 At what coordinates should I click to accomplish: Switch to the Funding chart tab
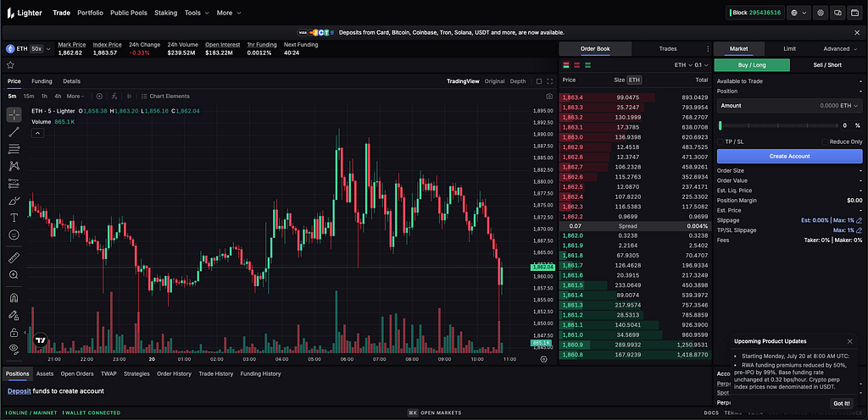(x=42, y=81)
